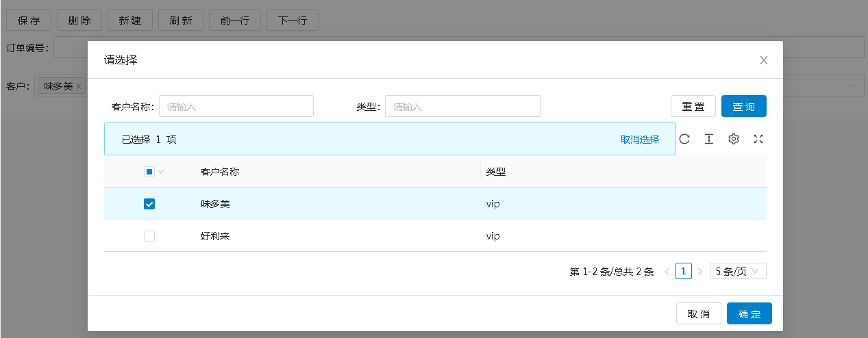Click the 取消选择 link
Screen dimensions: 868x338
point(640,140)
